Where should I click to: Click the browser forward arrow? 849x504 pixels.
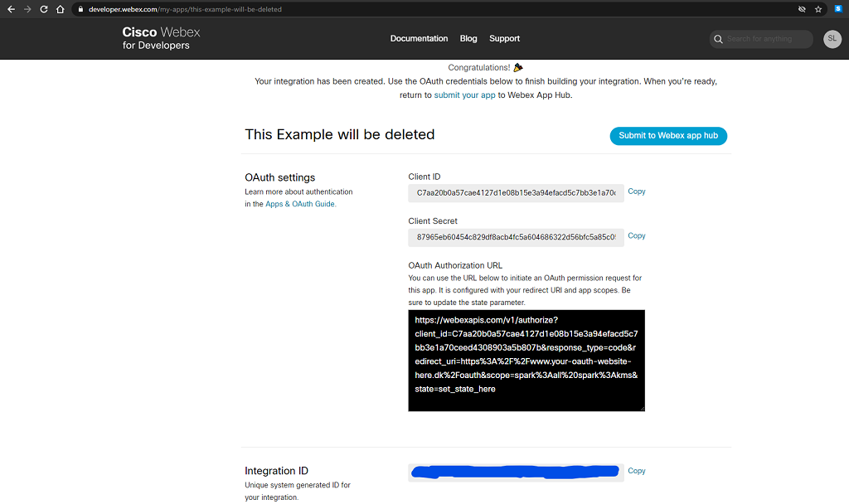[x=27, y=9]
